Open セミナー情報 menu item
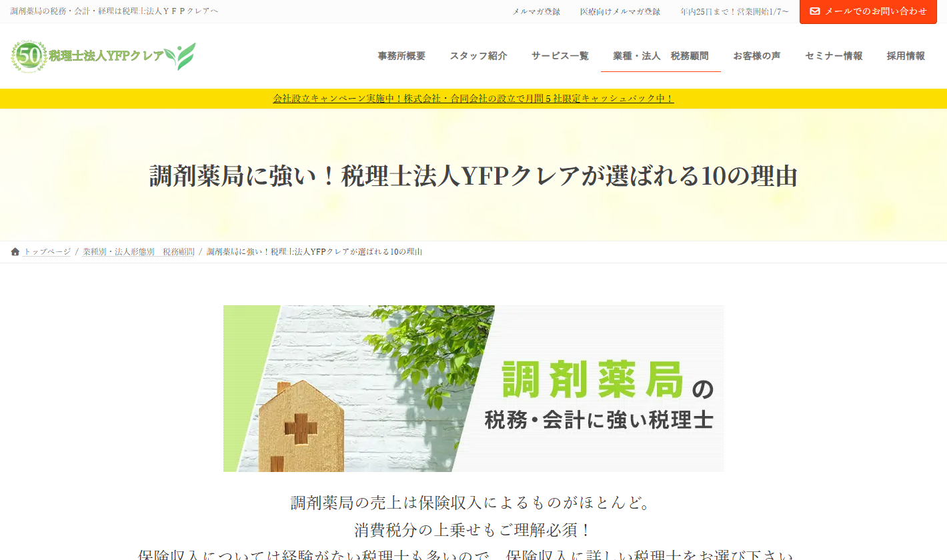Image resolution: width=947 pixels, height=560 pixels. [834, 56]
